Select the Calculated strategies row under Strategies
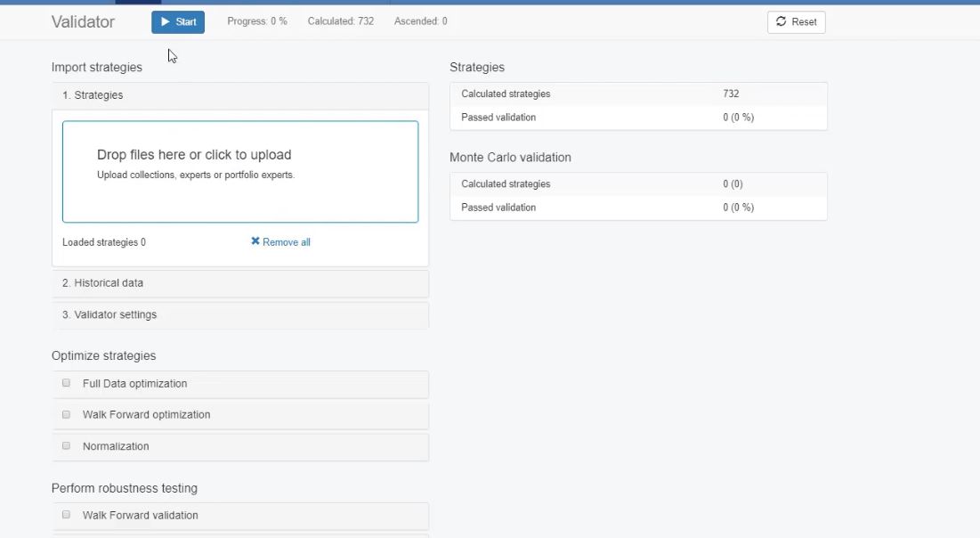This screenshot has width=980, height=538. (637, 94)
